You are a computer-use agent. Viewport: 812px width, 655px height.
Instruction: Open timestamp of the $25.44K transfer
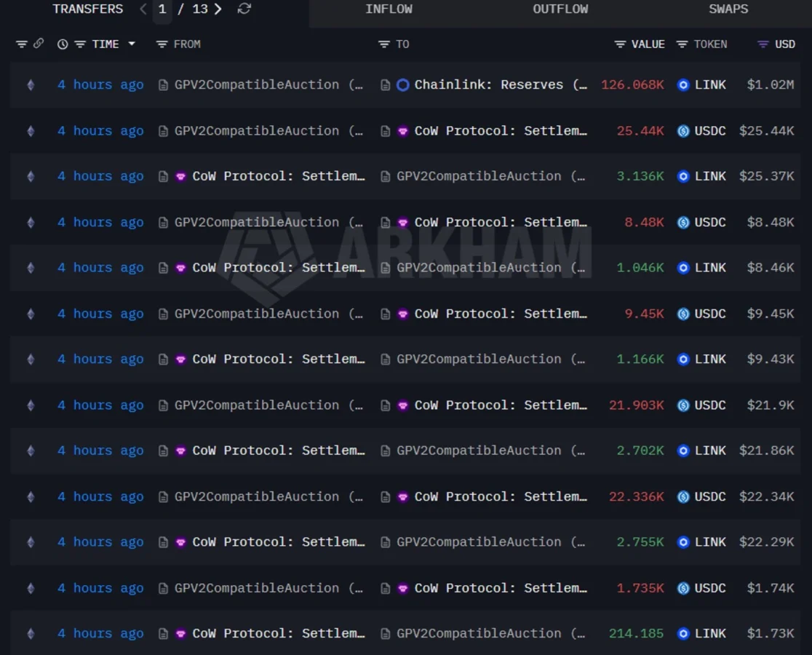(100, 131)
